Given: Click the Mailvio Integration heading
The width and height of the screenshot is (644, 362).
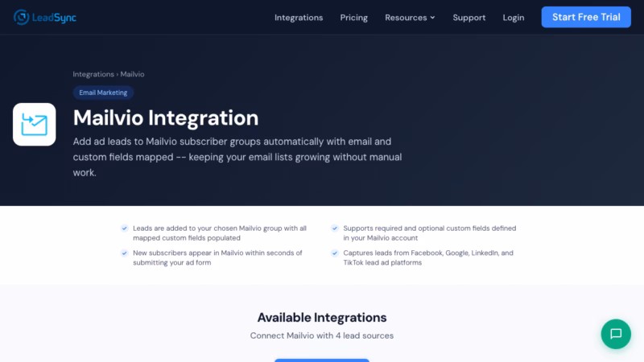Looking at the screenshot, I should (x=166, y=118).
